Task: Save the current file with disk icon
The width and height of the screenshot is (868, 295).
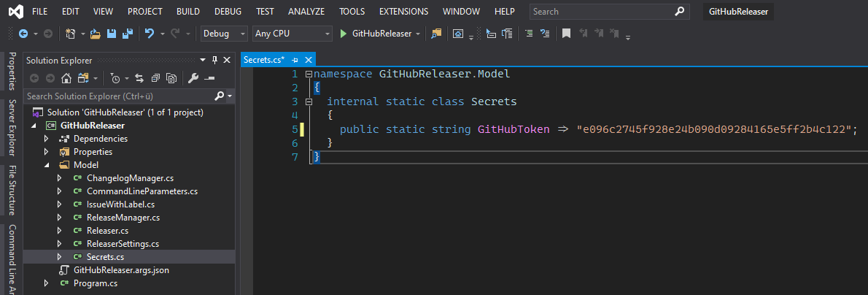Action: (x=112, y=34)
